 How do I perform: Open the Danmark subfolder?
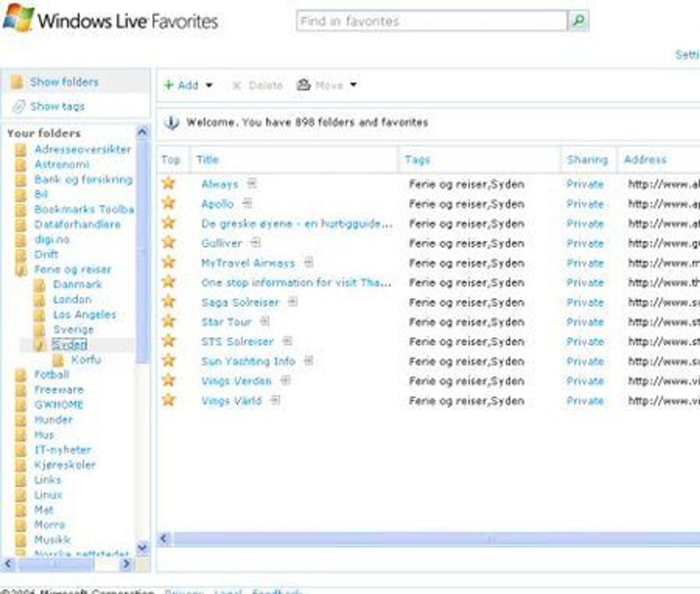77,284
